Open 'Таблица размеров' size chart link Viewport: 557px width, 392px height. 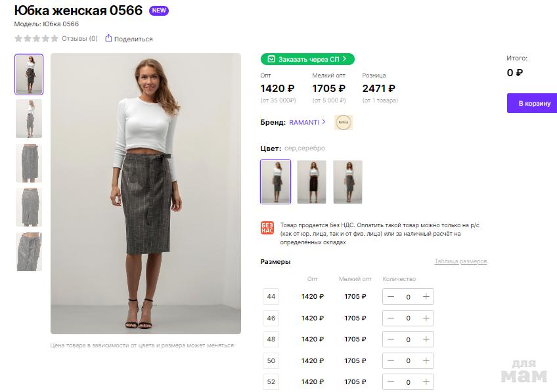460,261
